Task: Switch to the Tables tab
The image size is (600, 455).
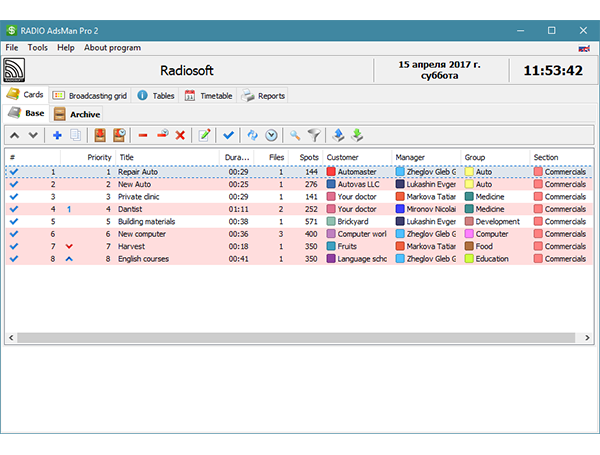Action: click(x=156, y=96)
